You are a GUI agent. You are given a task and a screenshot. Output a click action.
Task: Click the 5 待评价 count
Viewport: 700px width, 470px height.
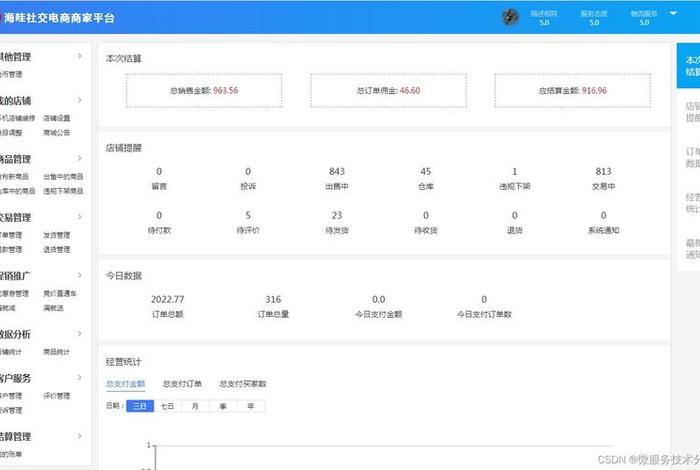248,216
